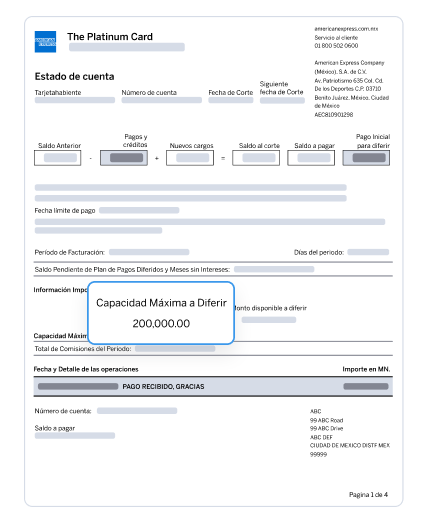Click 'Total de Comisiones del Periodo:' label
This screenshot has width=428, height=531.
coord(83,349)
